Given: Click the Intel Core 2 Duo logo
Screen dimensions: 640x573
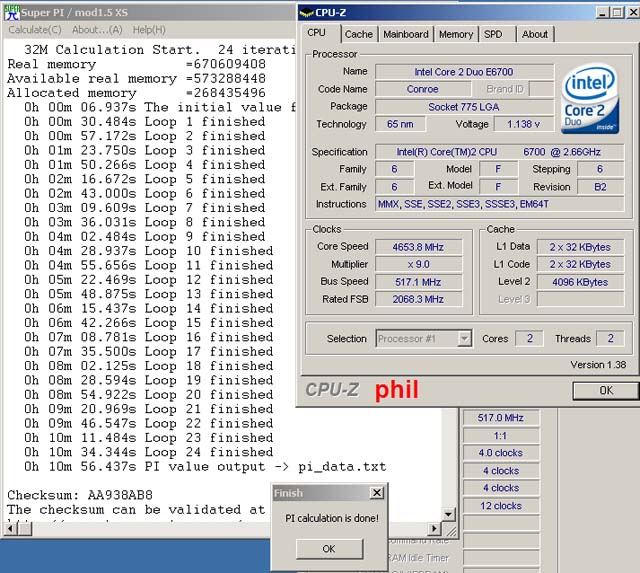Looking at the screenshot, I should (590, 99).
